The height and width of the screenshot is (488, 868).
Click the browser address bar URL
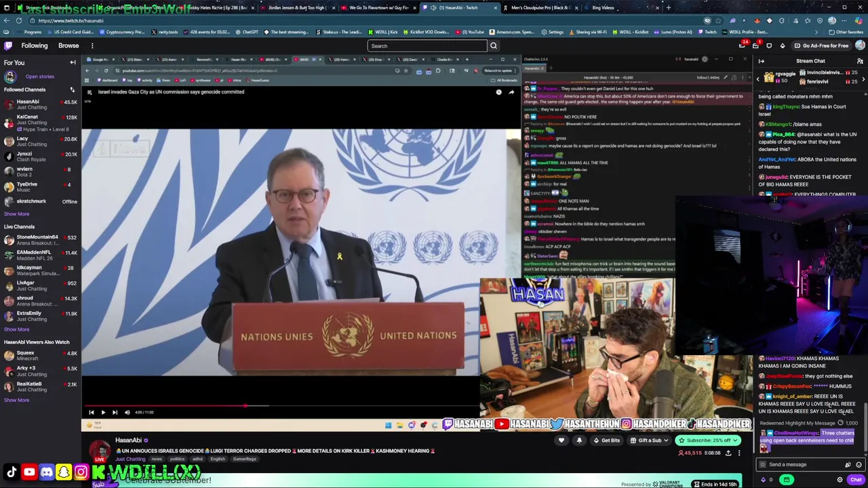(71, 20)
